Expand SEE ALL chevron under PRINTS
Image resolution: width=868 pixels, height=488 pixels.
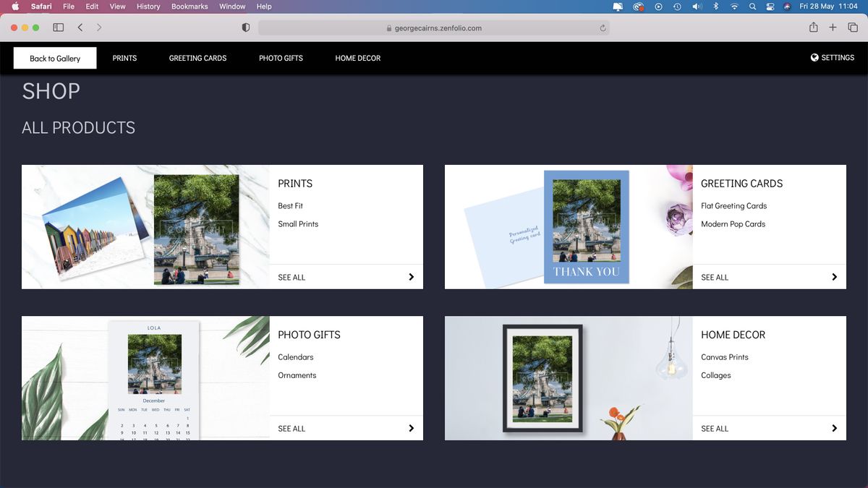411,277
